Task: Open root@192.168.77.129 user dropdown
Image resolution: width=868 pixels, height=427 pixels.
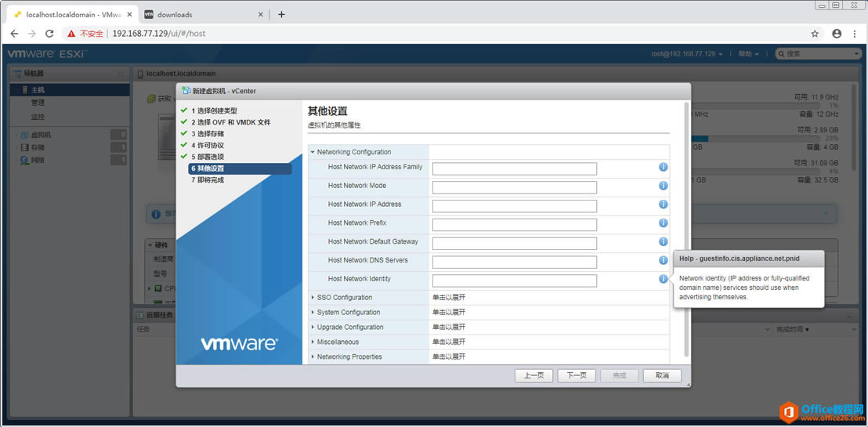Action: [687, 54]
